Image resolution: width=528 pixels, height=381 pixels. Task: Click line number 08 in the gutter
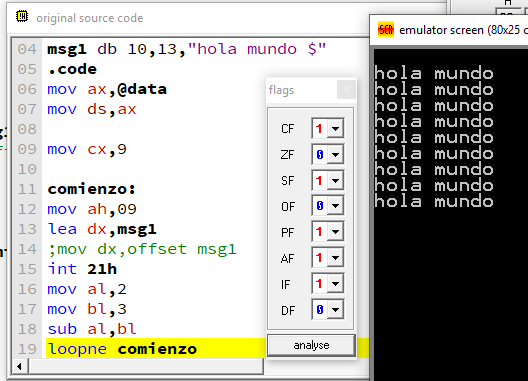pyautogui.click(x=27, y=129)
